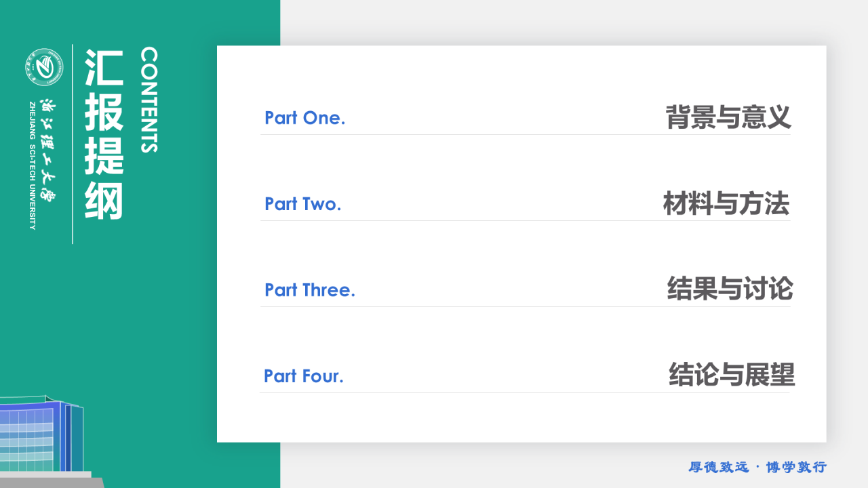868x488 pixels.
Task: Click the 背景与意义 heading
Action: point(728,117)
